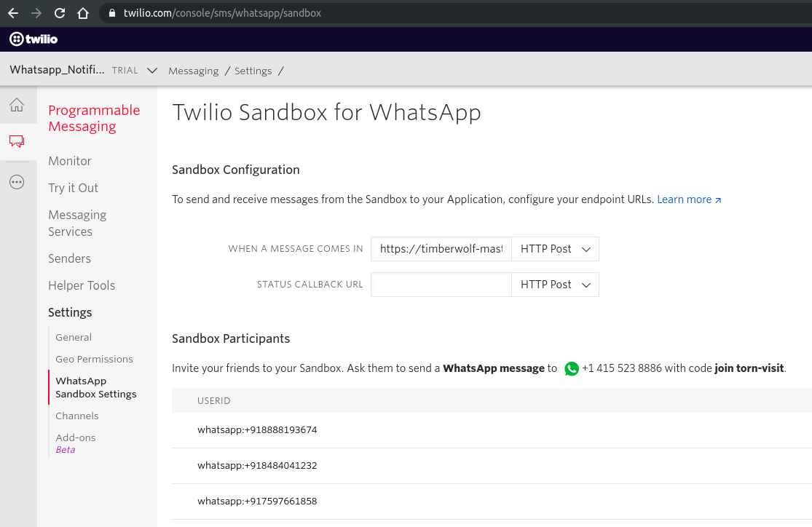Click the Whatsapp_Notifi project name
The image size is (812, 527).
click(x=57, y=70)
